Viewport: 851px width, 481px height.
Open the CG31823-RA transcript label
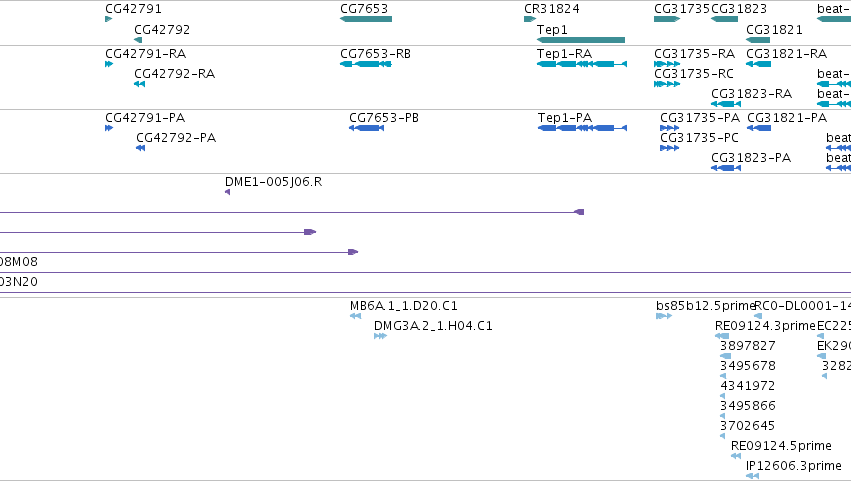click(752, 94)
